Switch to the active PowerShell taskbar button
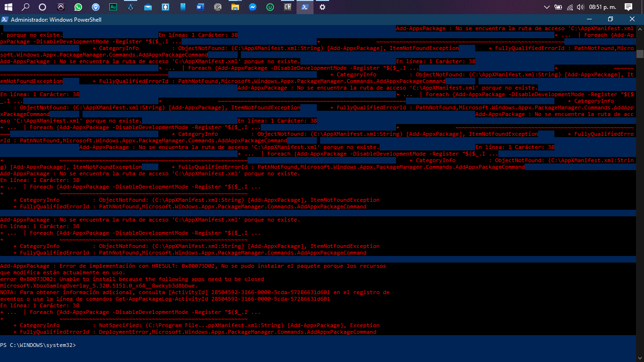644x362 pixels. pyautogui.click(x=305, y=7)
